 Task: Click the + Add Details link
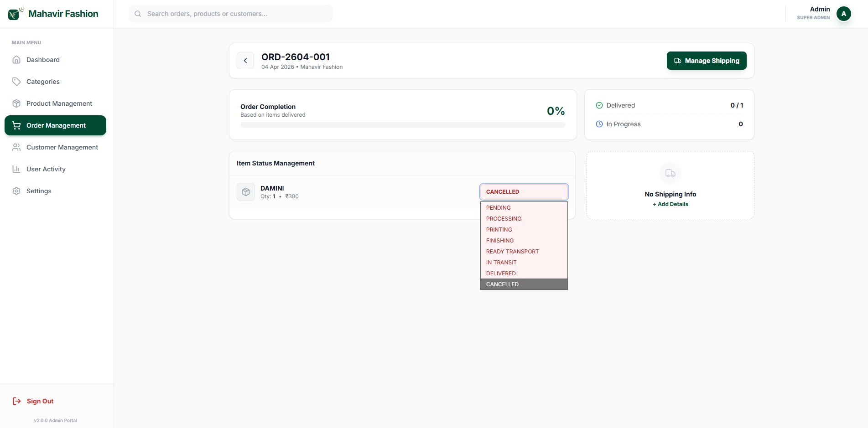point(670,204)
